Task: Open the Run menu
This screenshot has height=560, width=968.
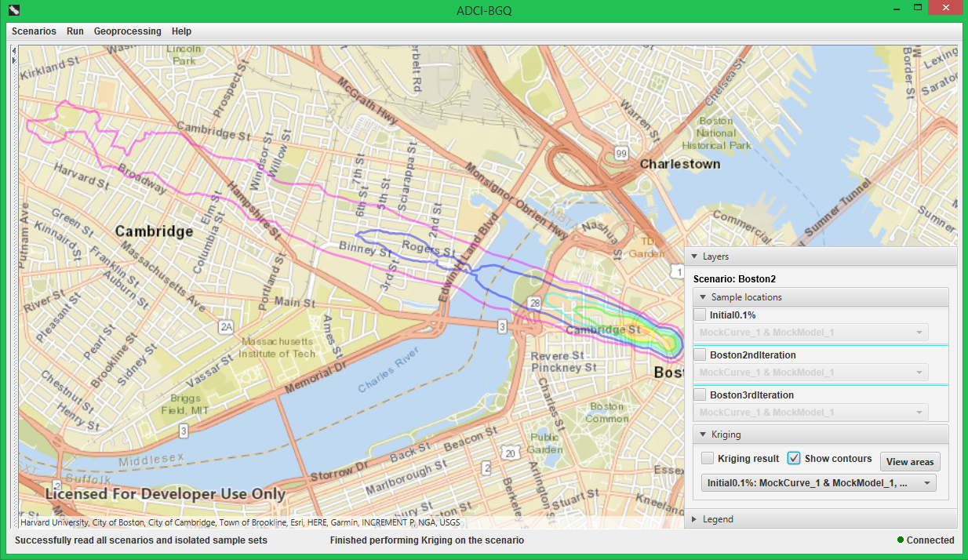Action: [x=75, y=31]
